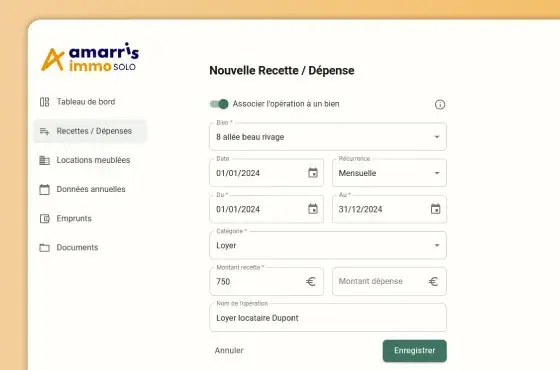560x370 pixels.
Task: Open the calendar picker in the Du field
Action: tap(313, 209)
